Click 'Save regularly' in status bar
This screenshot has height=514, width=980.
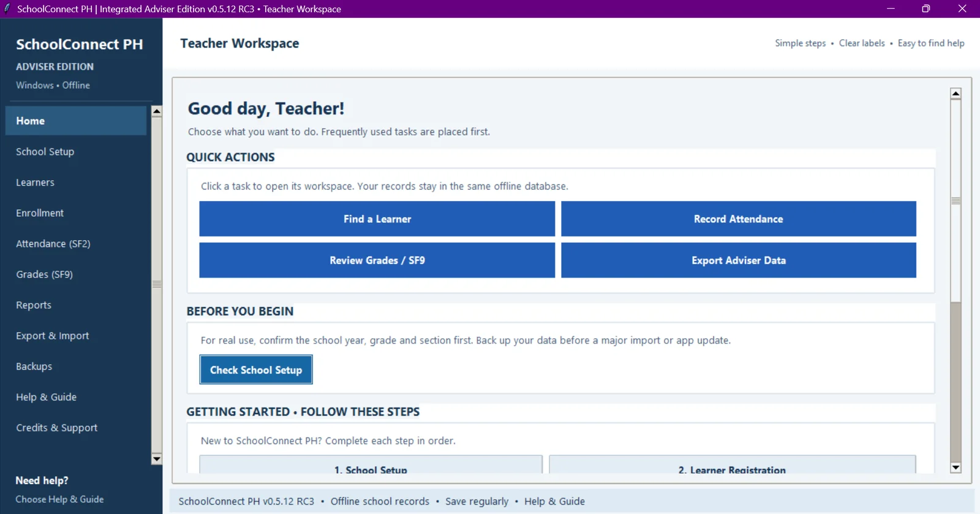point(477,501)
